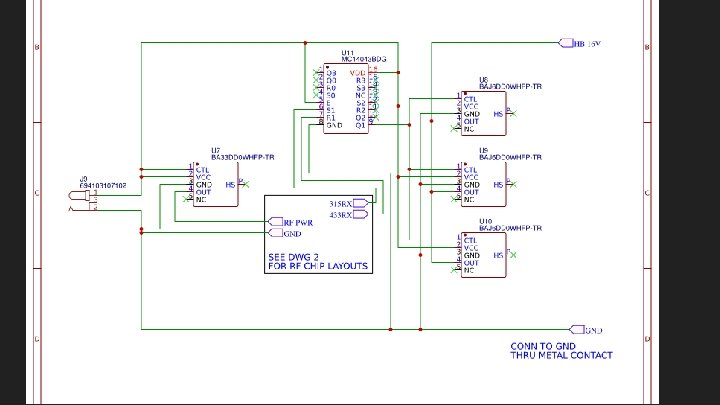Click the 315RX label text

pos(340,203)
